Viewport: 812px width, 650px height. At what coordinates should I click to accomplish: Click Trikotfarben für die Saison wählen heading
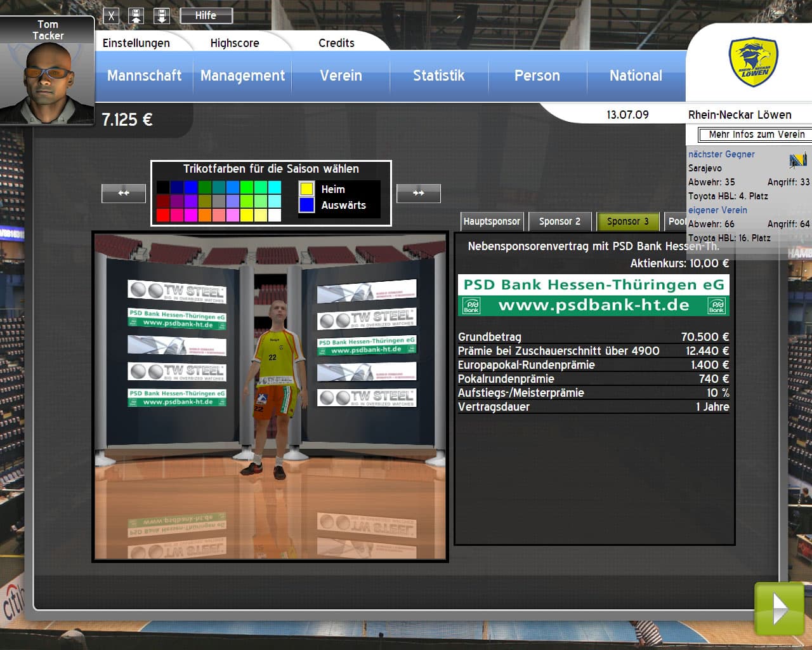coord(271,169)
